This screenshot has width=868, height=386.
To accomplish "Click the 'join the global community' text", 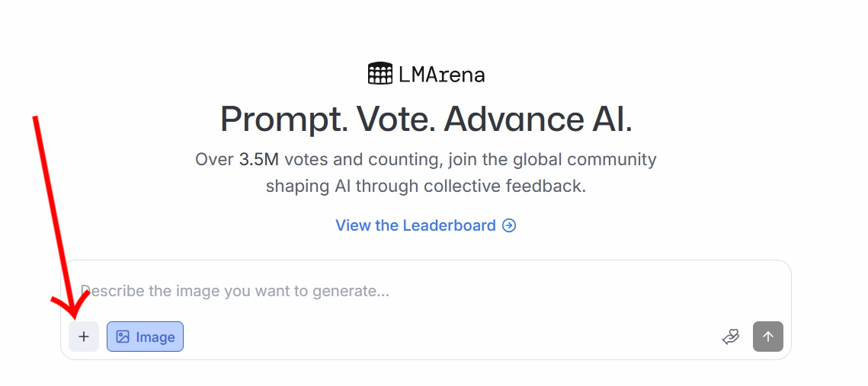I will (x=553, y=160).
